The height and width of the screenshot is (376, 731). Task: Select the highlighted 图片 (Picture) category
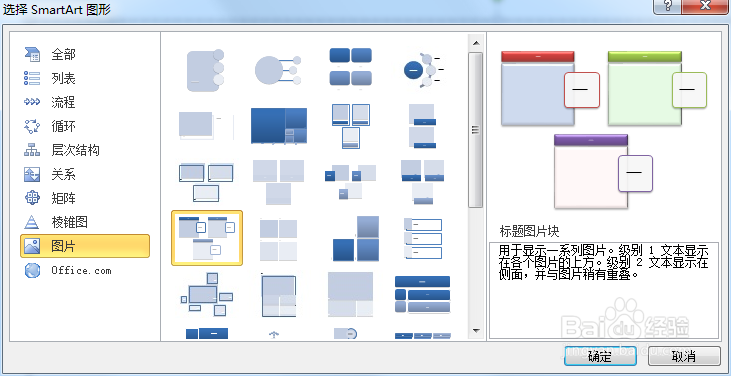click(x=85, y=246)
